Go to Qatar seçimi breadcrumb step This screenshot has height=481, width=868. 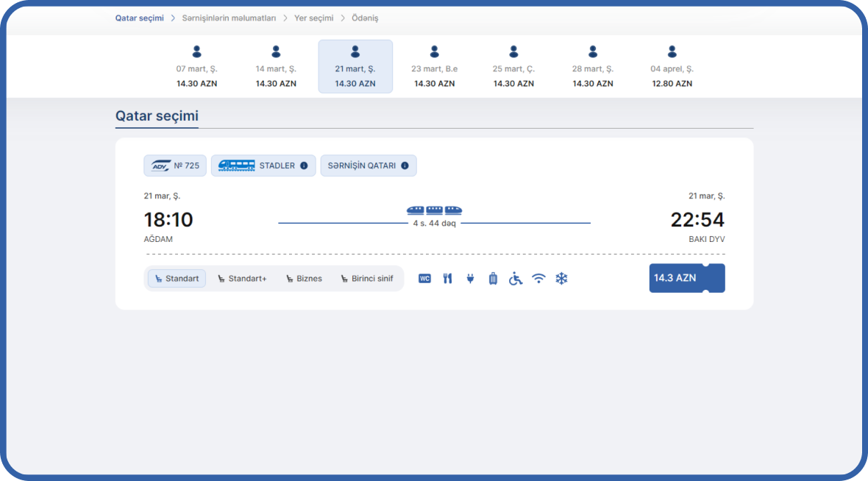tap(139, 18)
